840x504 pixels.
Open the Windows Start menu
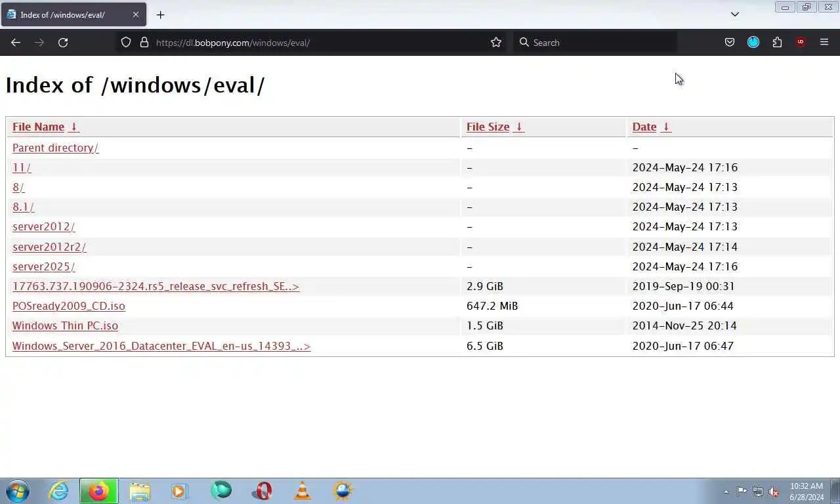[x=18, y=491]
